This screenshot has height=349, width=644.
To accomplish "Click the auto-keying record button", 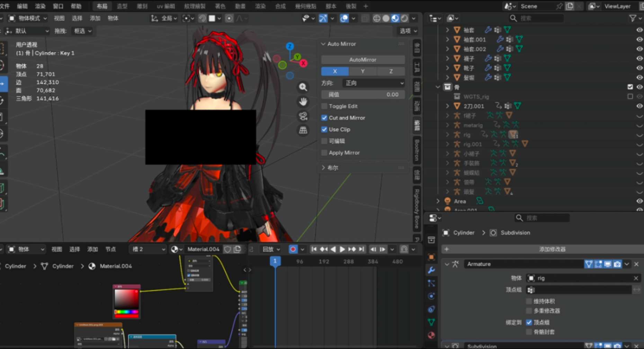I will (293, 249).
